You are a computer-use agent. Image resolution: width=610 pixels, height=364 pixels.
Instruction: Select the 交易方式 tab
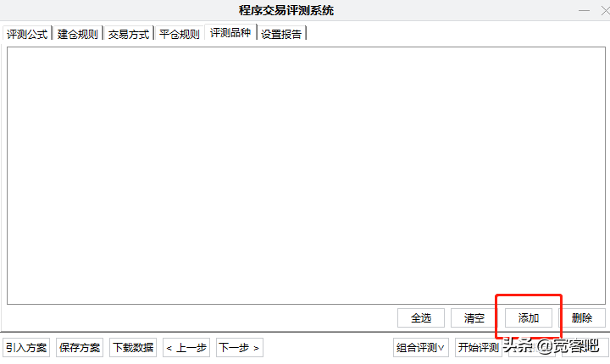[x=129, y=35]
